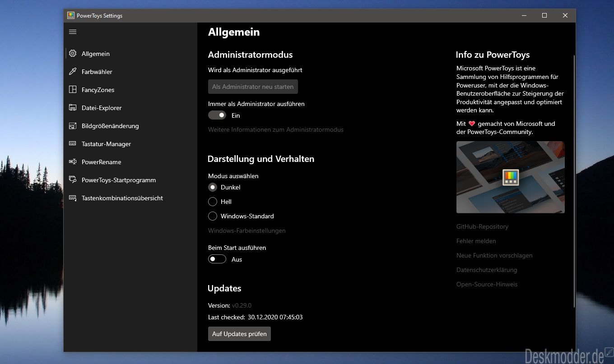Open the GitHub-Repository link
This screenshot has width=614, height=364.
coord(482,226)
